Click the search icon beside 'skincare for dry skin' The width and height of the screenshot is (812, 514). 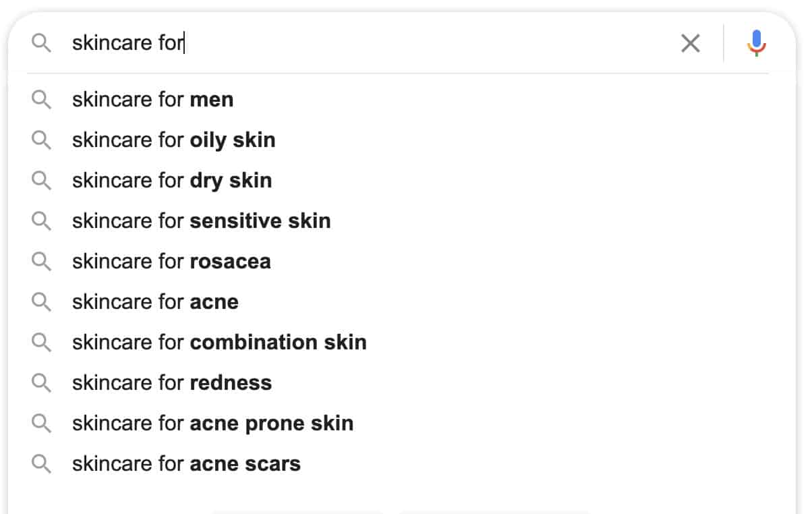[x=41, y=180]
